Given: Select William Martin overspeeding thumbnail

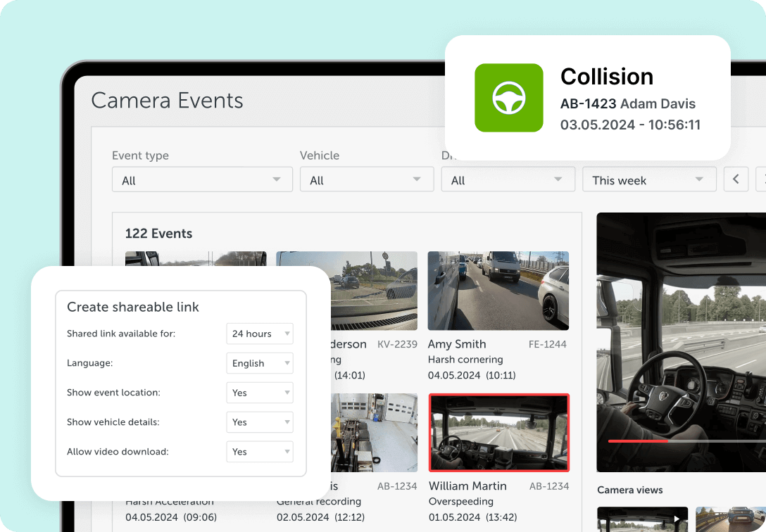Looking at the screenshot, I should 498,433.
